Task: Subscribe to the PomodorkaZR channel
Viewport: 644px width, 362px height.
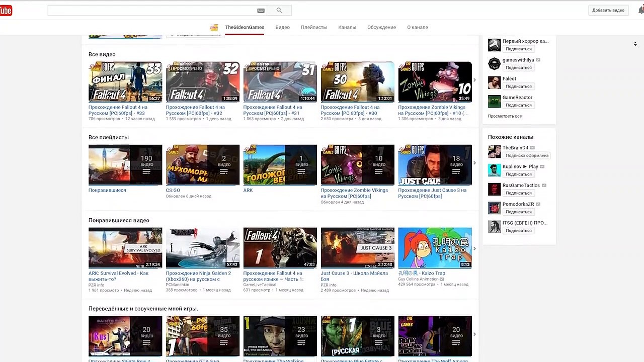Action: (x=518, y=212)
